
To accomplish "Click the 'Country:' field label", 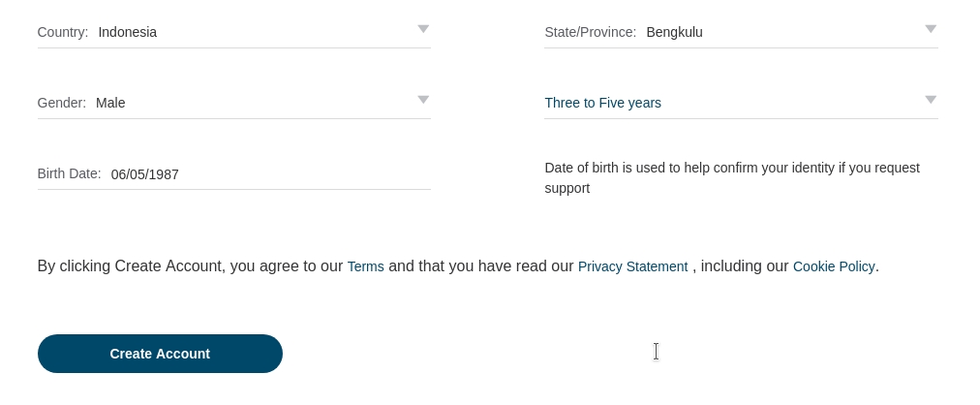I will [62, 32].
